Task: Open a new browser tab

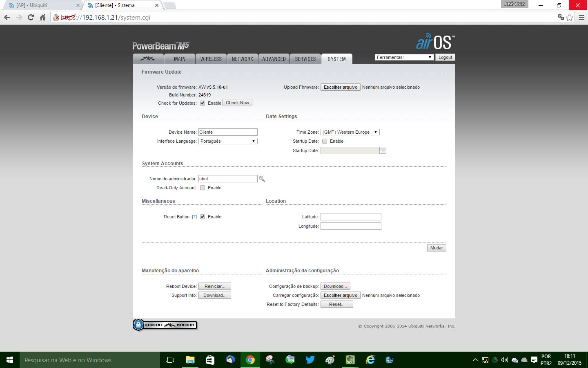Action: (x=170, y=5)
